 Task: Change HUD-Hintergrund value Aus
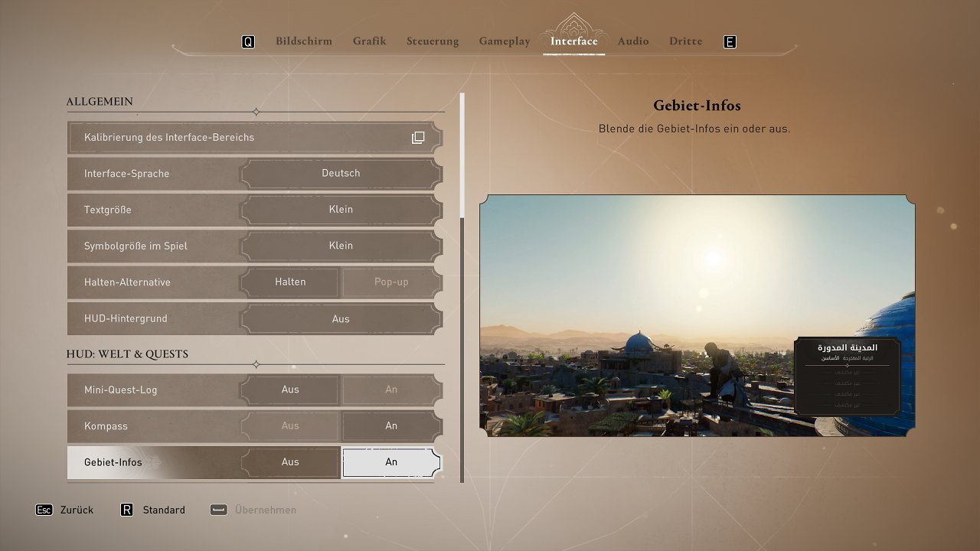341,319
